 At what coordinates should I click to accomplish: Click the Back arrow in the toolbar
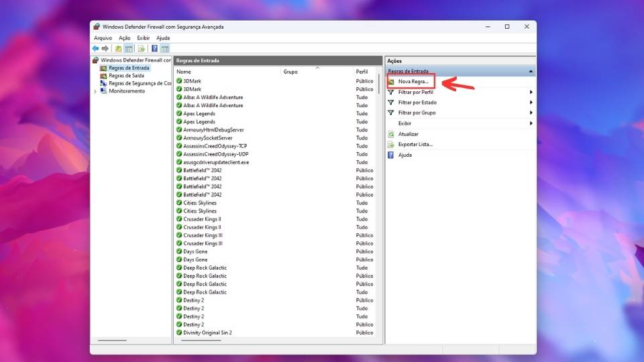95,48
